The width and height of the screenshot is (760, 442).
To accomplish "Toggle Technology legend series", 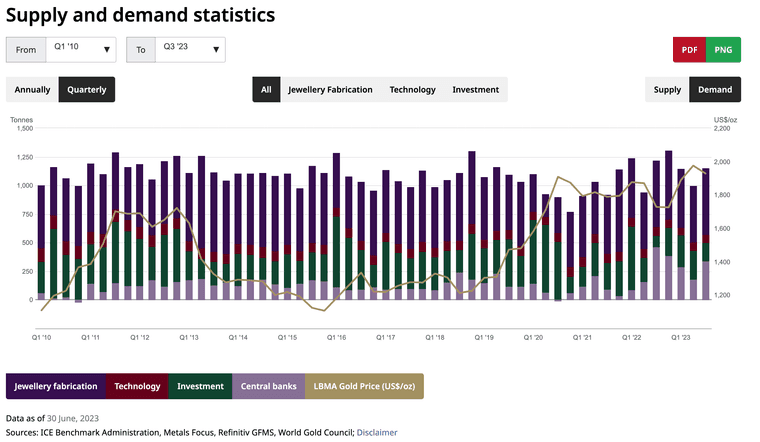I will pyautogui.click(x=137, y=386).
